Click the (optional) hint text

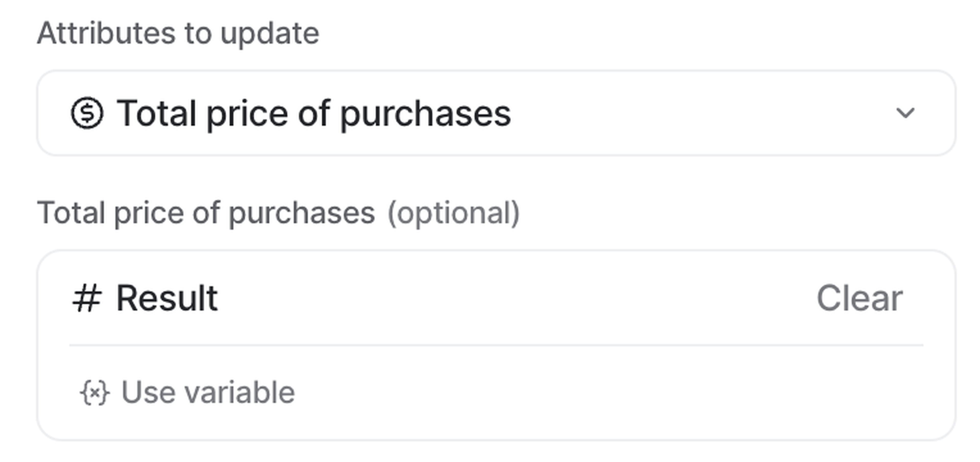[x=454, y=213]
